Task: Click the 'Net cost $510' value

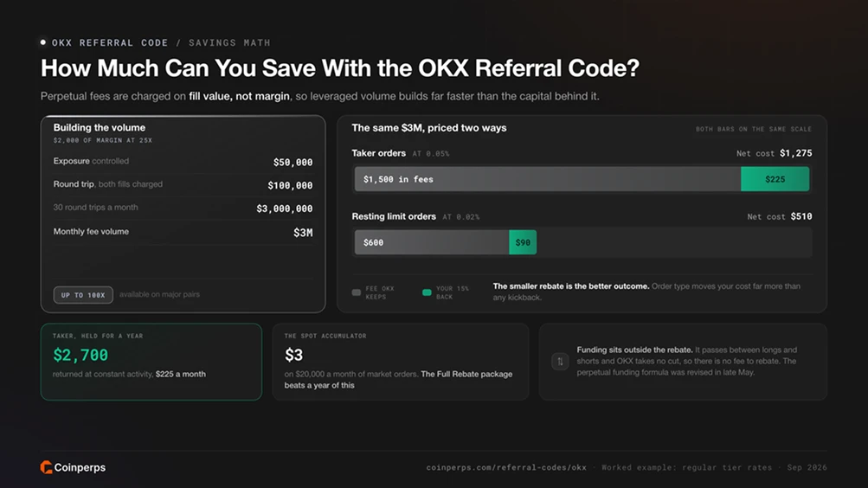Action: (x=780, y=216)
